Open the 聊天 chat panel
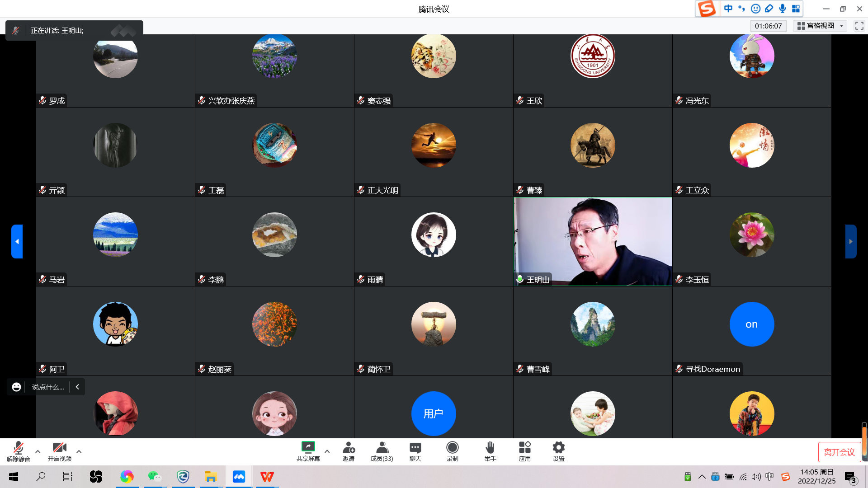Screen dimensions: 868x488 [415, 451]
